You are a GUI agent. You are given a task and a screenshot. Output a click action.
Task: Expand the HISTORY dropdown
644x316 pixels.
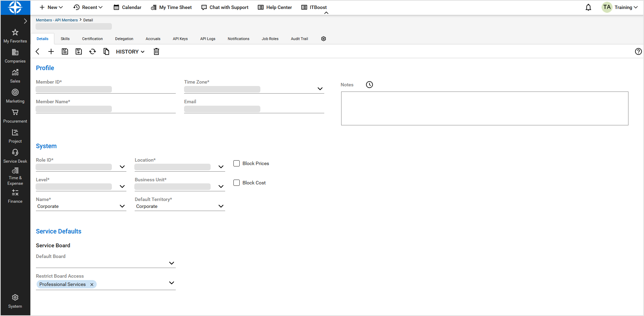click(130, 51)
